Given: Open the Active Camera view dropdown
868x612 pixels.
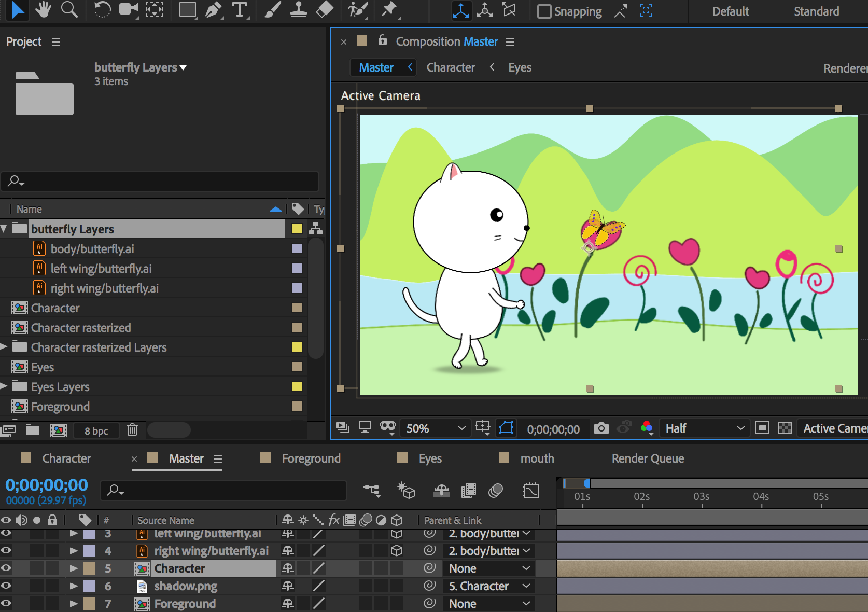Looking at the screenshot, I should coord(834,428).
